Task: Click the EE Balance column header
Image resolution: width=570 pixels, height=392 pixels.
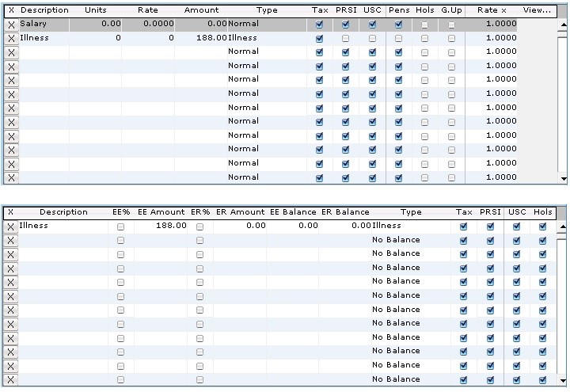Action: tap(293, 212)
